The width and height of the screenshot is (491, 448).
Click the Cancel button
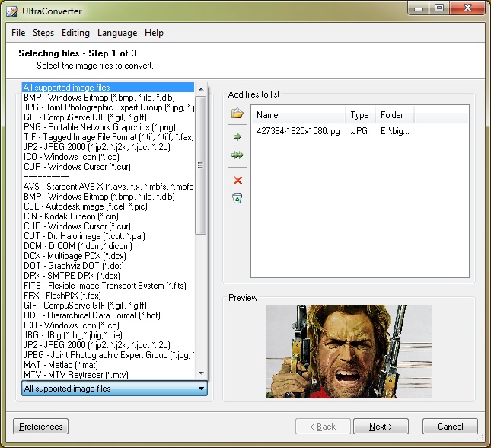(450, 427)
